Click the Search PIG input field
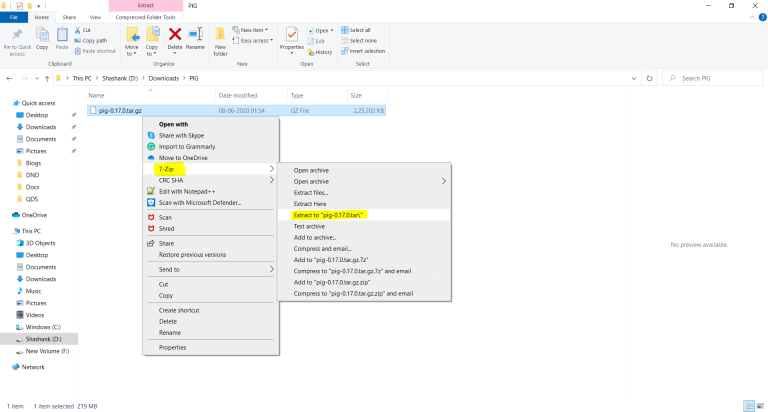This screenshot has width=768, height=412. pyautogui.click(x=713, y=78)
